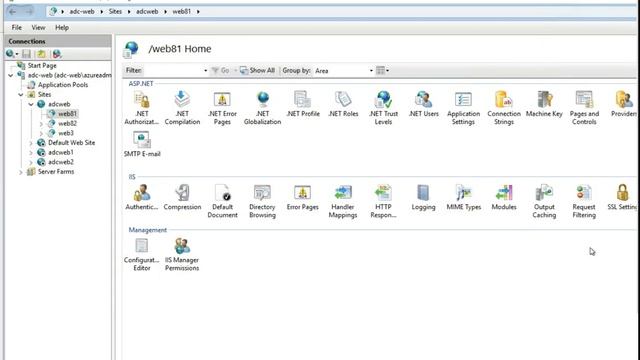
Task: Open Application Settings feature
Action: tap(463, 108)
